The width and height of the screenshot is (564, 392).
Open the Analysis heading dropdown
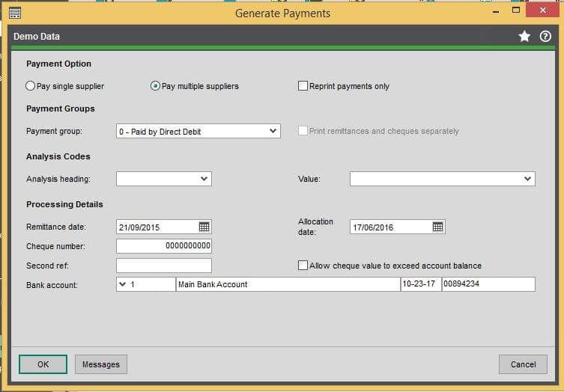coord(204,179)
